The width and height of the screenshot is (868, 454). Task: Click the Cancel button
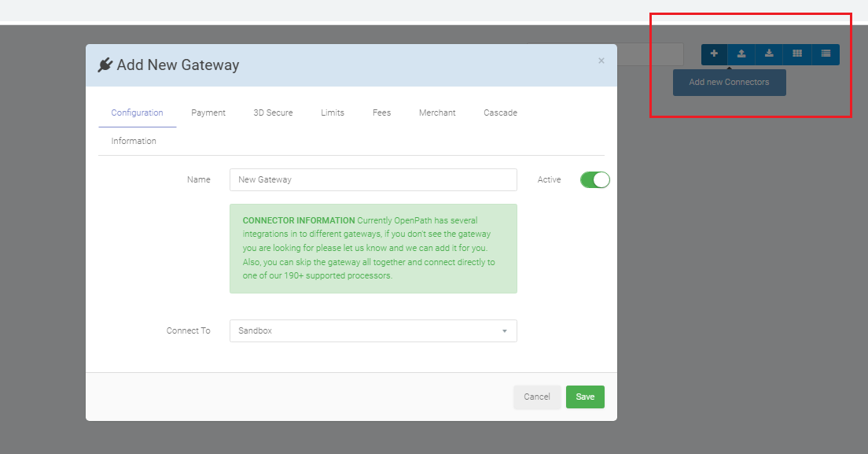(537, 397)
